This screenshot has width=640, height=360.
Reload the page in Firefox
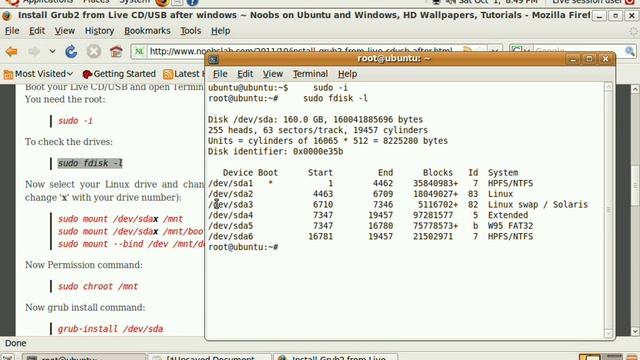[x=71, y=51]
